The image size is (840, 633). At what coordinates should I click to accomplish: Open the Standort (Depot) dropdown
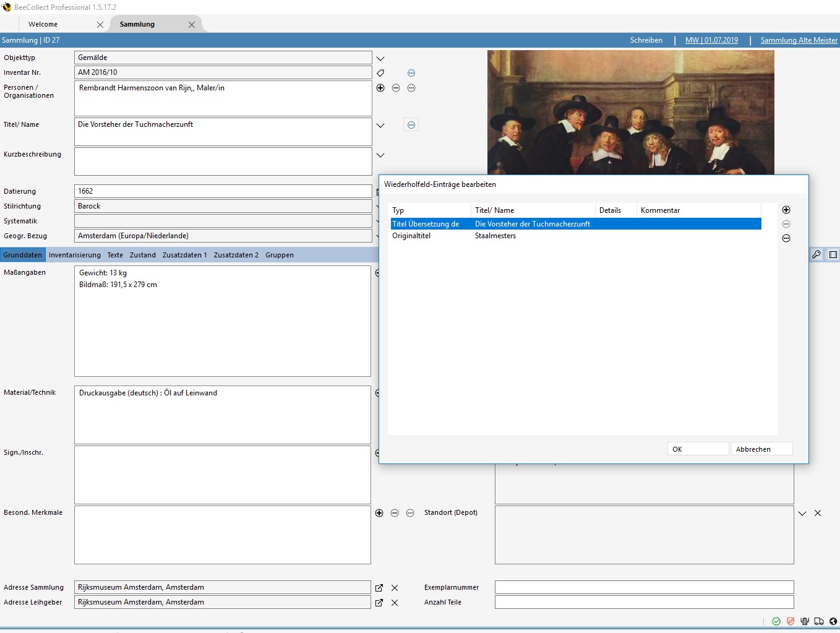click(x=802, y=514)
